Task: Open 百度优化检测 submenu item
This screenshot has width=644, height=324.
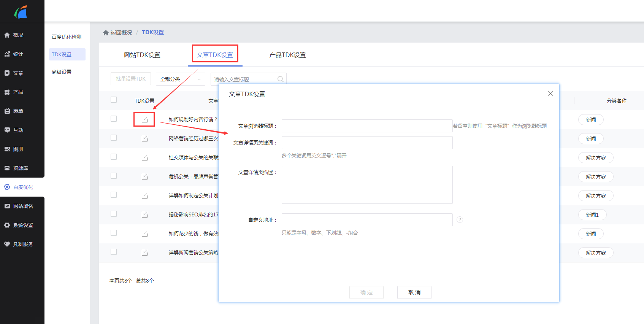Action: pos(67,37)
